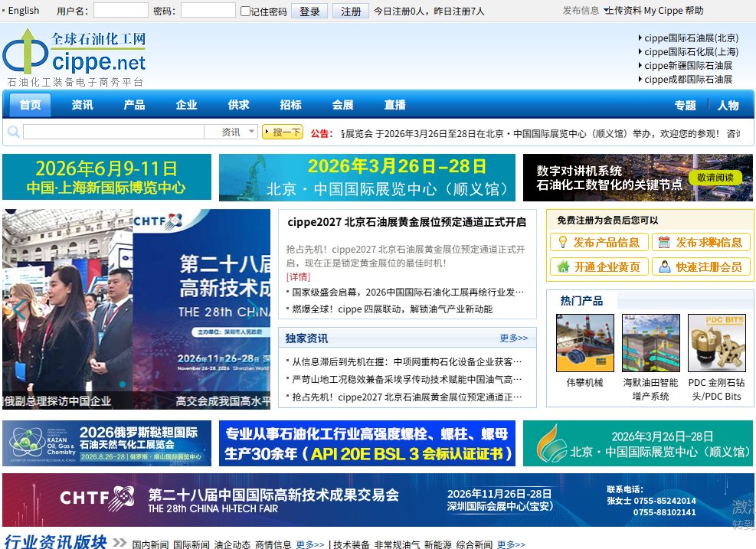Enable the 记住密码 remember-password checkbox
This screenshot has width=756, height=549.
click(x=244, y=11)
